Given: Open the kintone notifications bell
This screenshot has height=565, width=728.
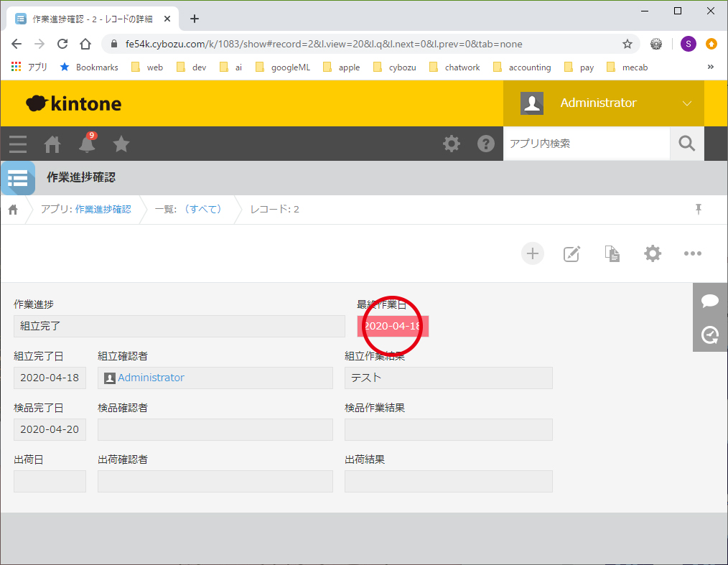Looking at the screenshot, I should click(x=87, y=144).
